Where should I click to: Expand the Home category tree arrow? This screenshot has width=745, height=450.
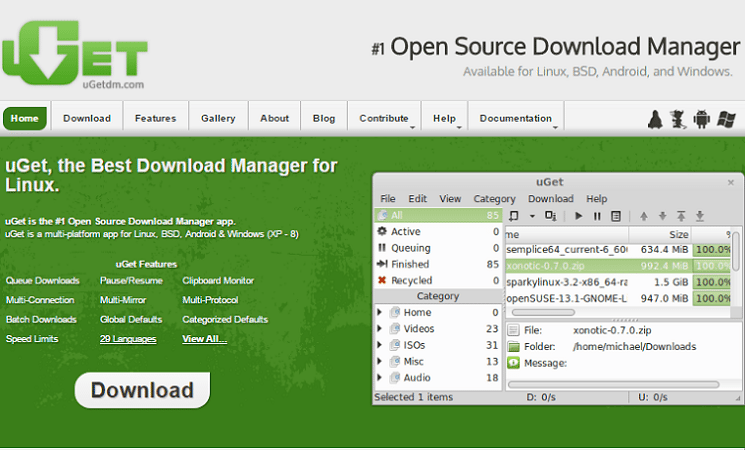point(380,312)
